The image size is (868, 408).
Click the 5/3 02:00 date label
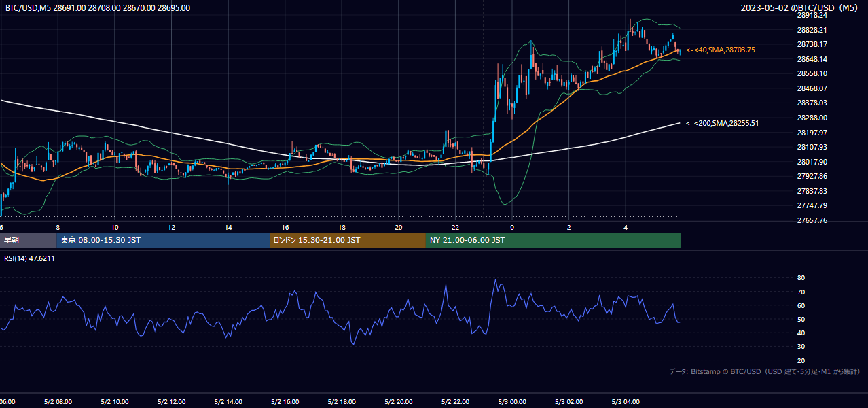coord(568,402)
